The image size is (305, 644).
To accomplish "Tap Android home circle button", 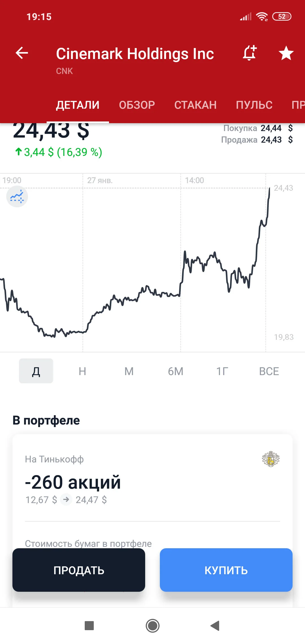I will tap(152, 626).
